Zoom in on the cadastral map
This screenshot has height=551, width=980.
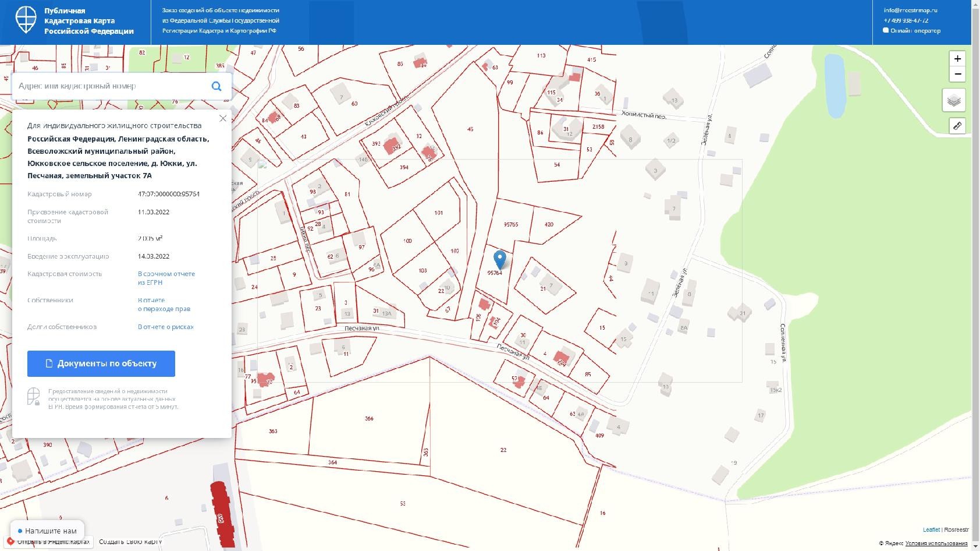(x=957, y=59)
